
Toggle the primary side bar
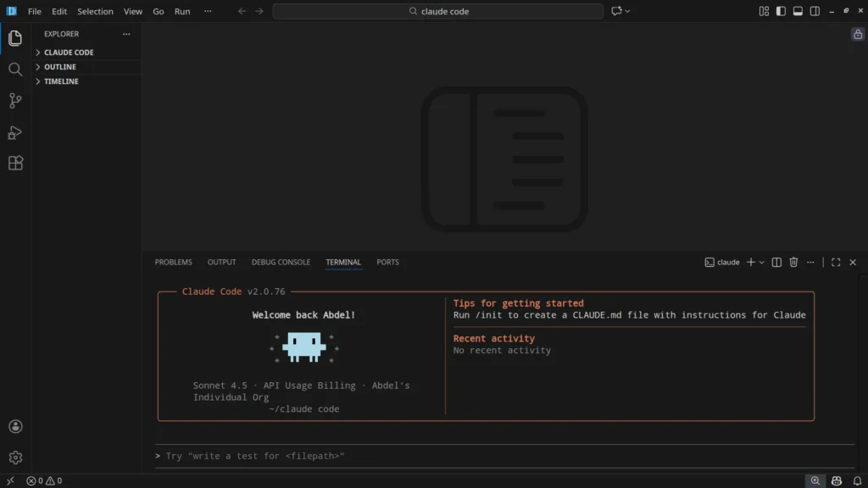(x=781, y=11)
